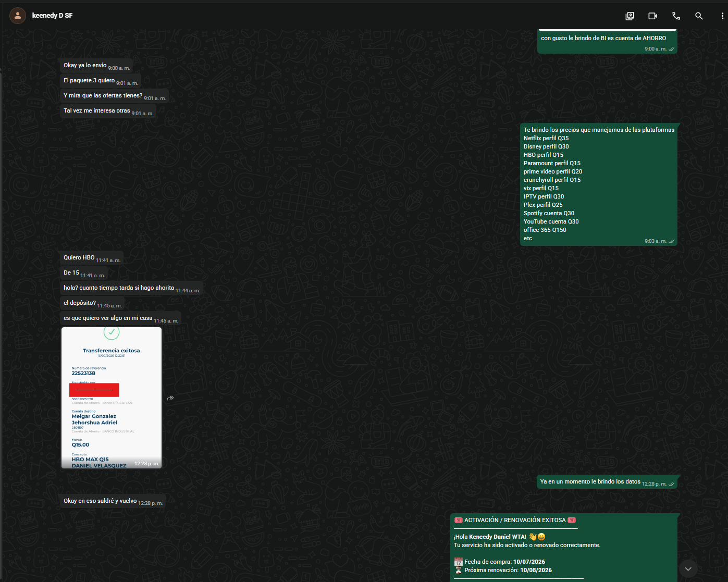Jump to latest messages arrow

point(688,568)
